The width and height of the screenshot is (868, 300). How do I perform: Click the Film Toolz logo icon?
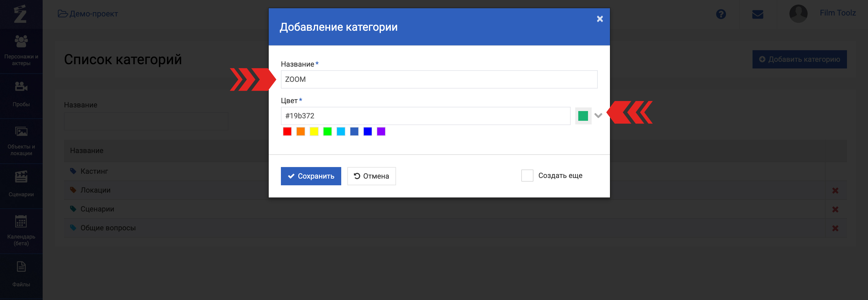[20, 14]
